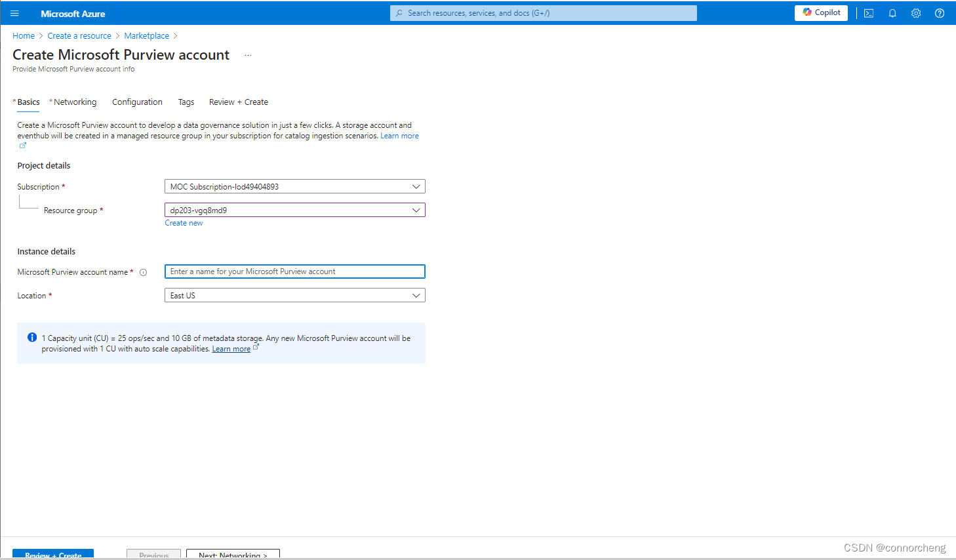Navigate to Marketplace breadcrumb
Viewport: 956px width, 560px height.
pos(147,36)
